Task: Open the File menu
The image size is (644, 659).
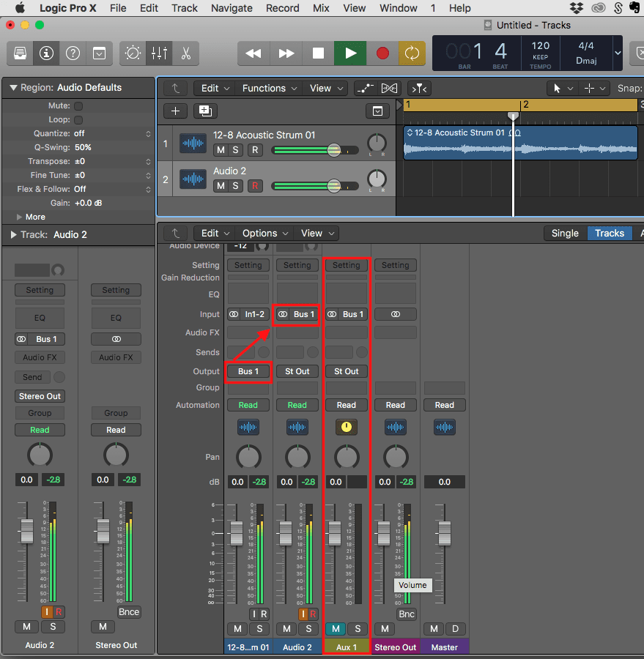Action: pyautogui.click(x=118, y=8)
